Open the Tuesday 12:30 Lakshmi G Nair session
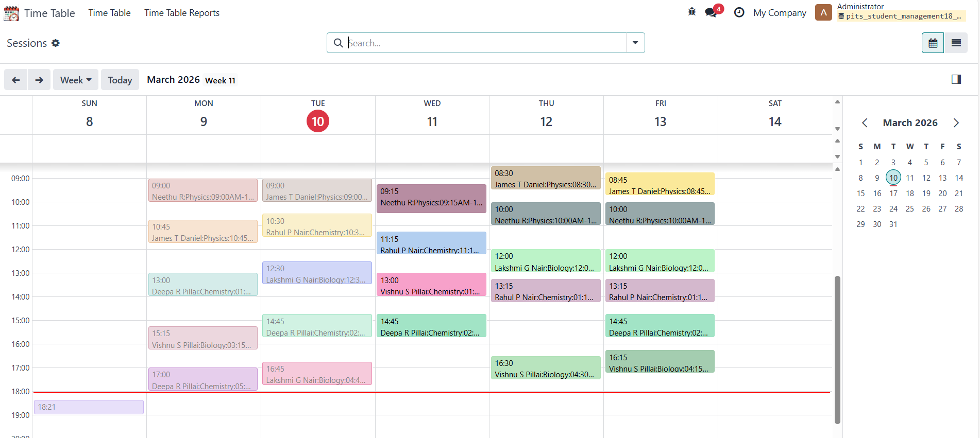 pos(317,273)
